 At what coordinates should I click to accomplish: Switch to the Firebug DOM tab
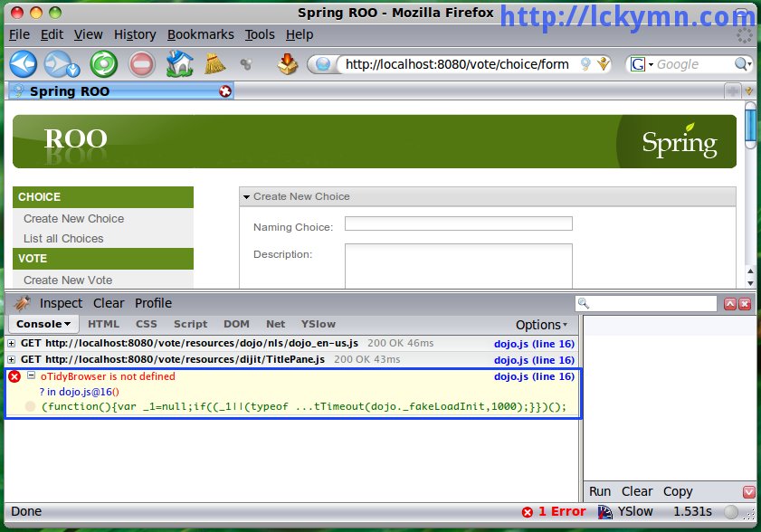tap(236, 324)
